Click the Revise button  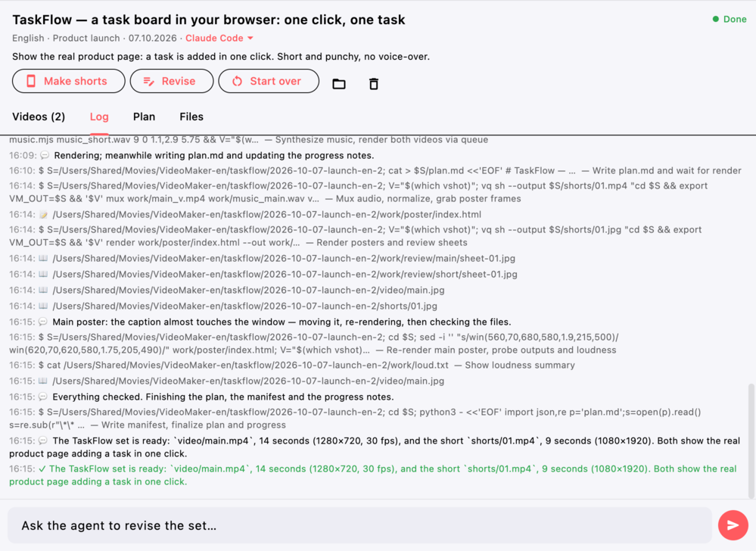(172, 81)
